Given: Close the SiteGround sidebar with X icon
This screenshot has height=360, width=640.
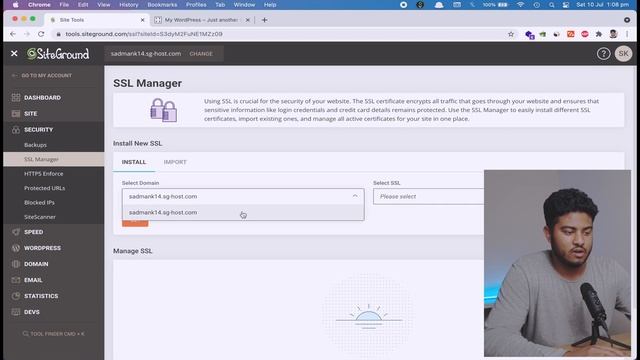Looking at the screenshot, I should pyautogui.click(x=14, y=53).
